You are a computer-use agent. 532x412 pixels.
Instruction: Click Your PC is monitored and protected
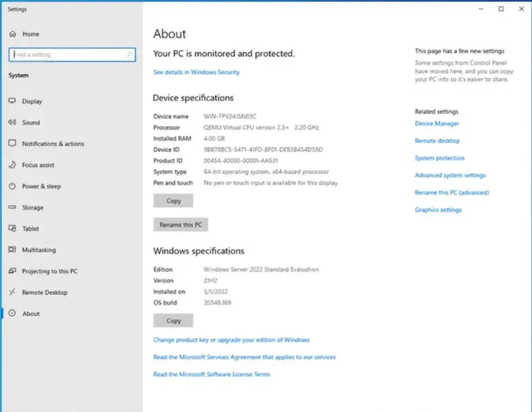point(224,54)
